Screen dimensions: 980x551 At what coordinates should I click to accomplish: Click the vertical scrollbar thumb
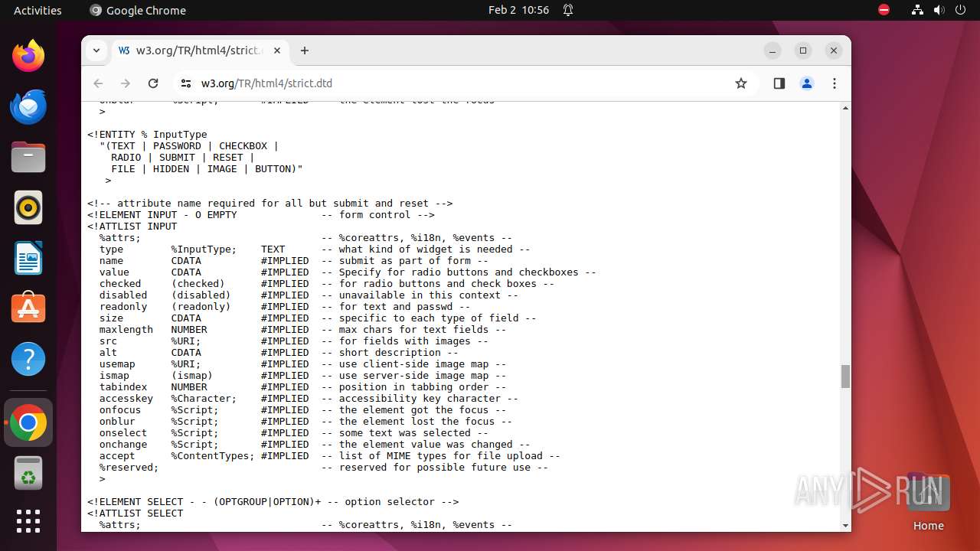845,377
